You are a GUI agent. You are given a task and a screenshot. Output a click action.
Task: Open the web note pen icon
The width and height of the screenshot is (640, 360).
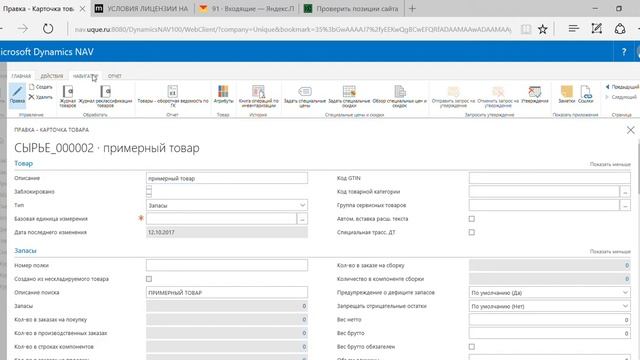(596, 29)
